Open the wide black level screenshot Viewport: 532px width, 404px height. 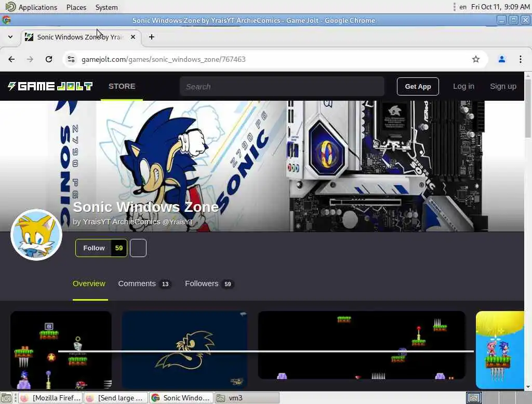(x=362, y=345)
